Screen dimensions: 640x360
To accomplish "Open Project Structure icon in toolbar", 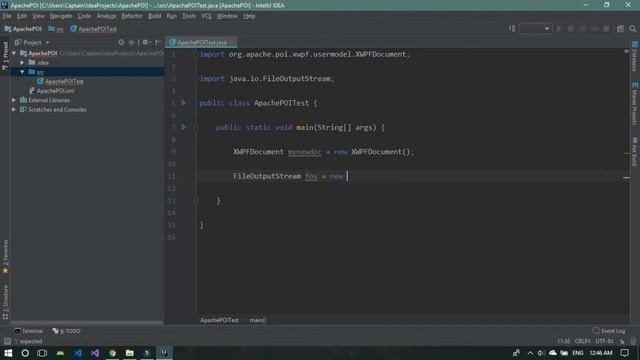I will pyautogui.click(x=620, y=29).
